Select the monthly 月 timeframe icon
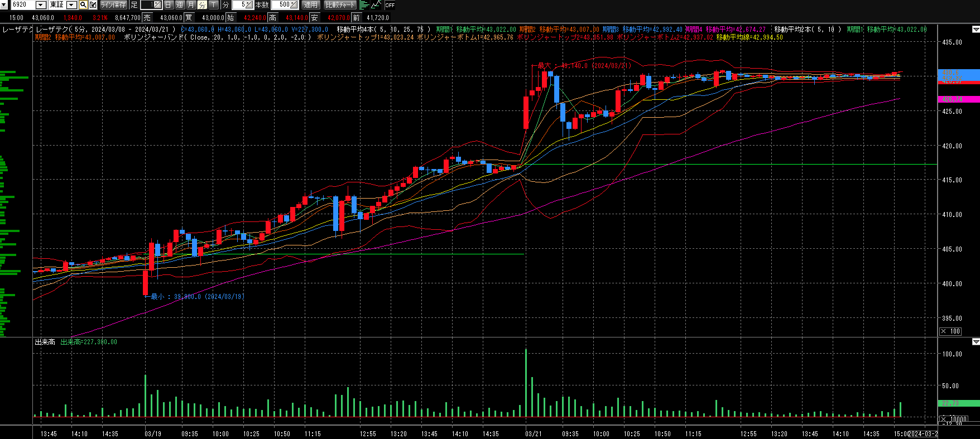Screen dimensions: 980x439 (191, 5)
